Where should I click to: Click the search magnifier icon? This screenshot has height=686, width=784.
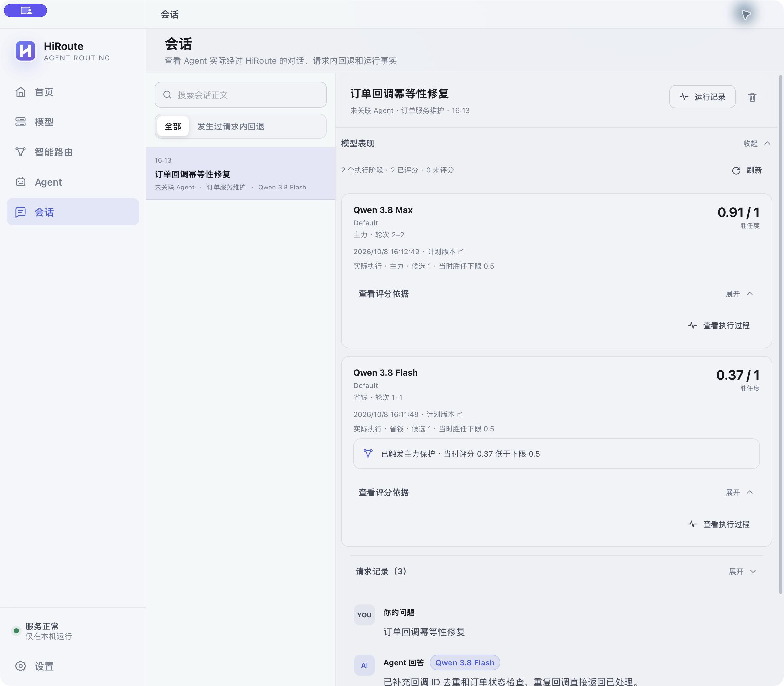pos(167,95)
